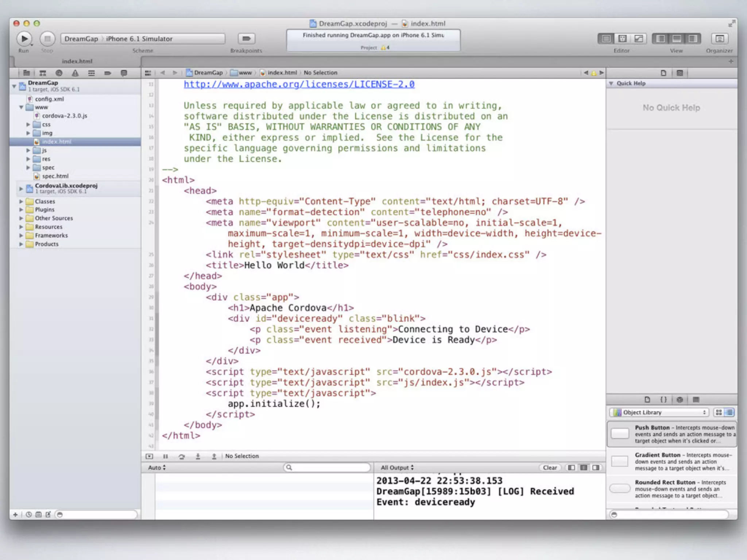
Task: Collapse the www folder
Action: (x=21, y=107)
